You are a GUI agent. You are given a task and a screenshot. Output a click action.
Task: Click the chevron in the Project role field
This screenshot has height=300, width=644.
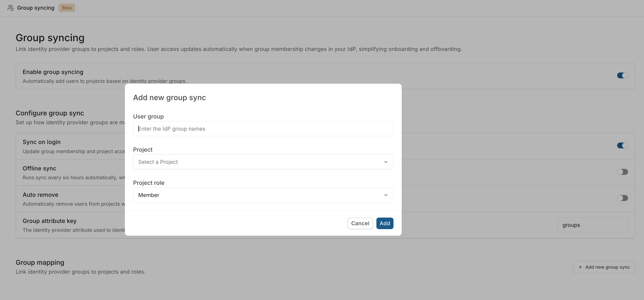385,195
